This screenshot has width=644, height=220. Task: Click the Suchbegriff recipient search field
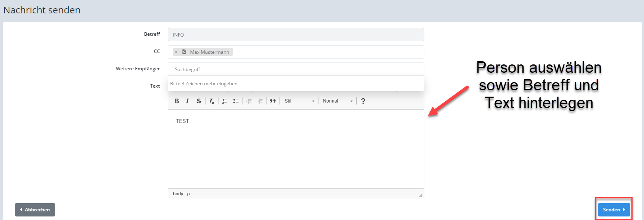(296, 69)
